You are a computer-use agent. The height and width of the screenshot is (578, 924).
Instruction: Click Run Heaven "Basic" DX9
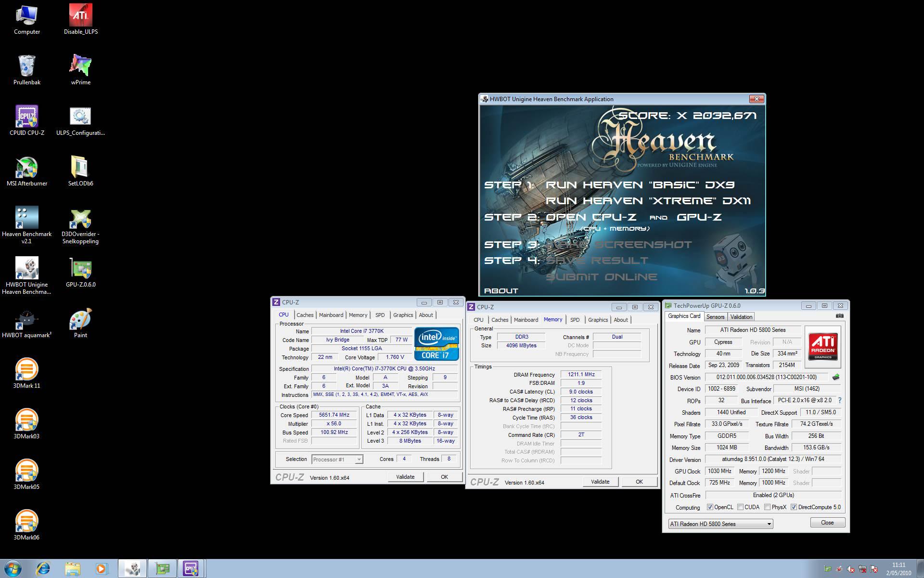640,185
